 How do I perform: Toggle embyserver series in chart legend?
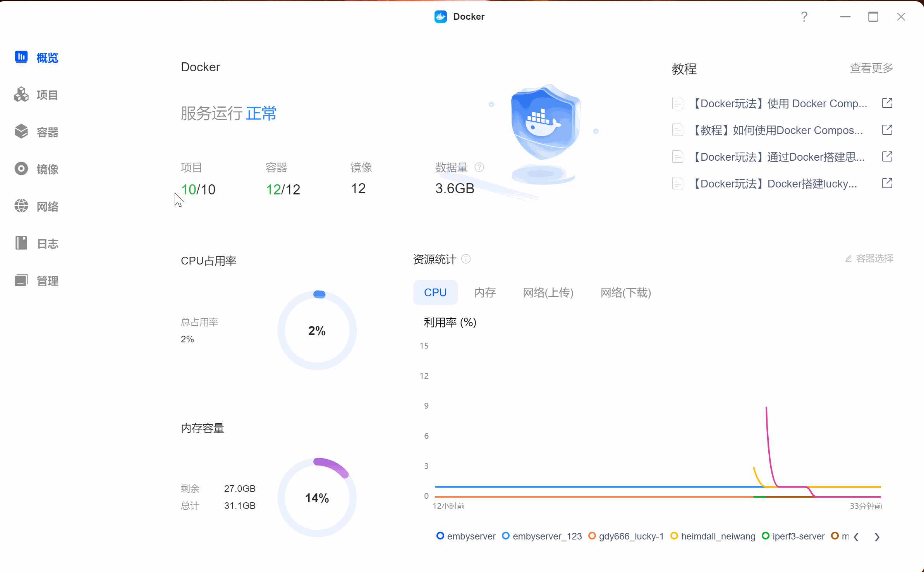coord(466,536)
